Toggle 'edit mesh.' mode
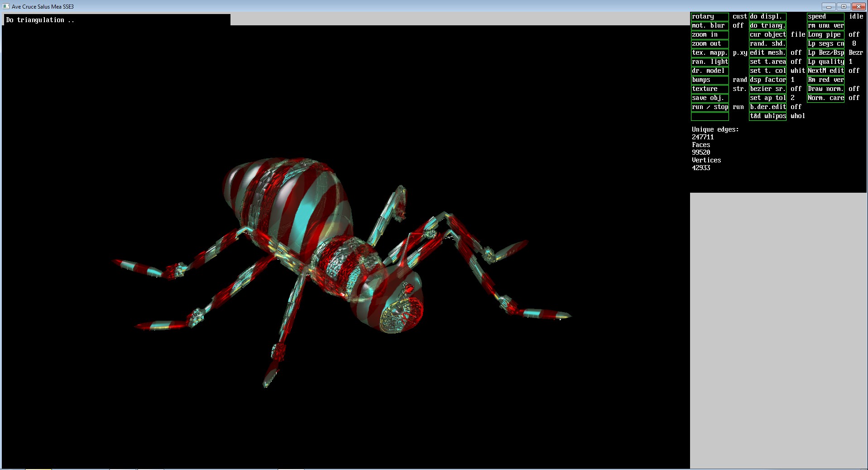868x470 pixels. [x=767, y=53]
